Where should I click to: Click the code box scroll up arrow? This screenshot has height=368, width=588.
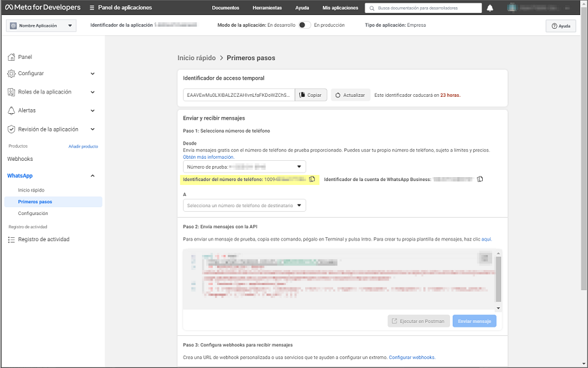[498, 254]
